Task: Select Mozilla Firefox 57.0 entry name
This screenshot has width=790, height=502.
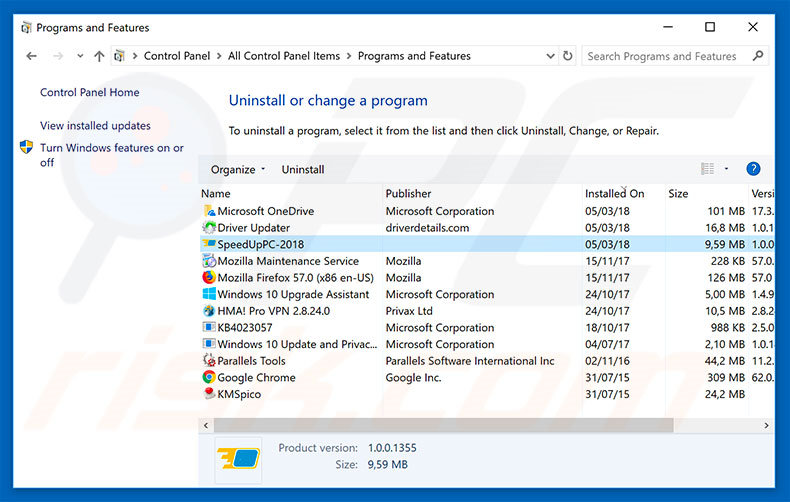Action: (296, 278)
